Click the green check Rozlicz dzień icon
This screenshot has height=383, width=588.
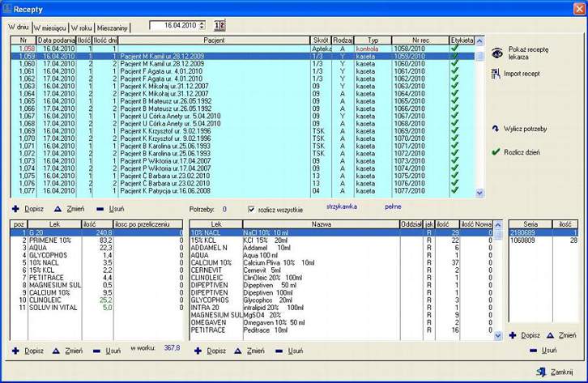point(496,151)
